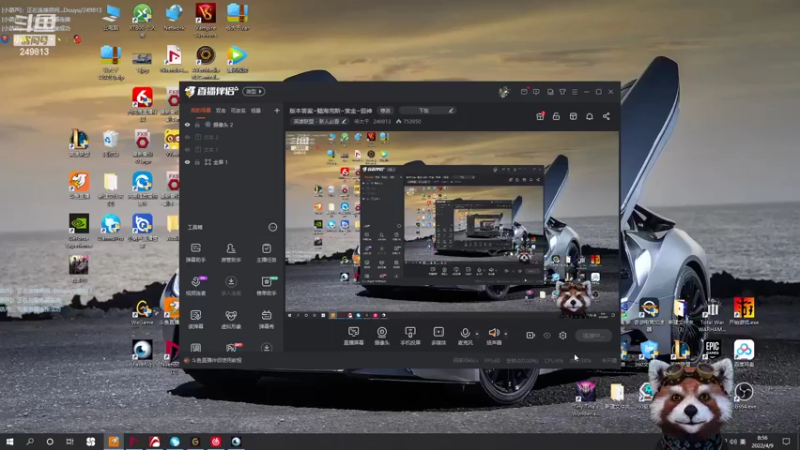Click the start streaming button at bottom right
The height and width of the screenshot is (450, 800).
(593, 335)
